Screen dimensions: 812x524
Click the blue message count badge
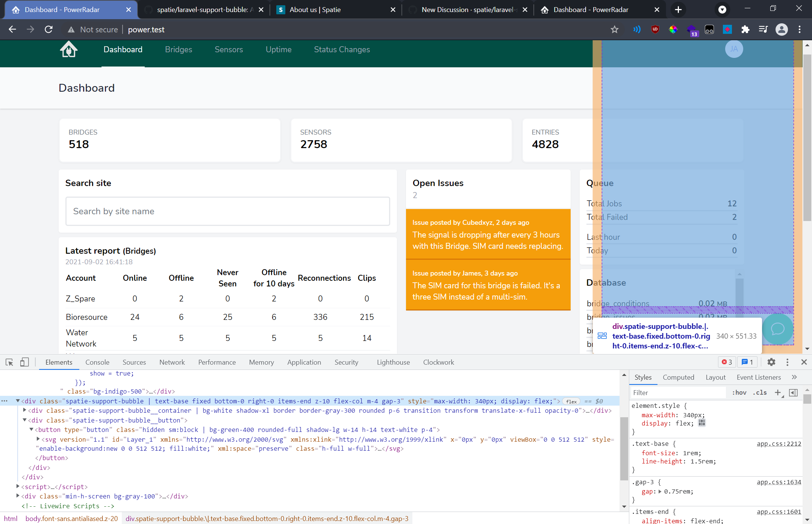(747, 362)
